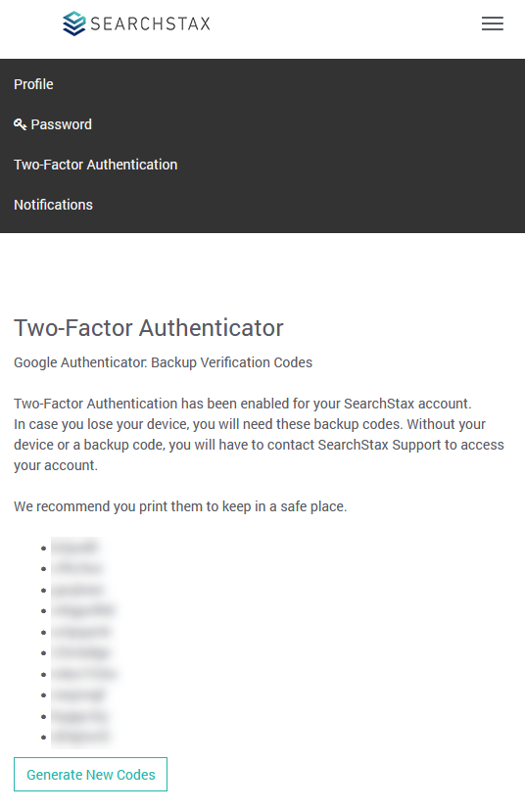Open the hamburger navigation menu
The image size is (525, 812).
click(x=493, y=24)
